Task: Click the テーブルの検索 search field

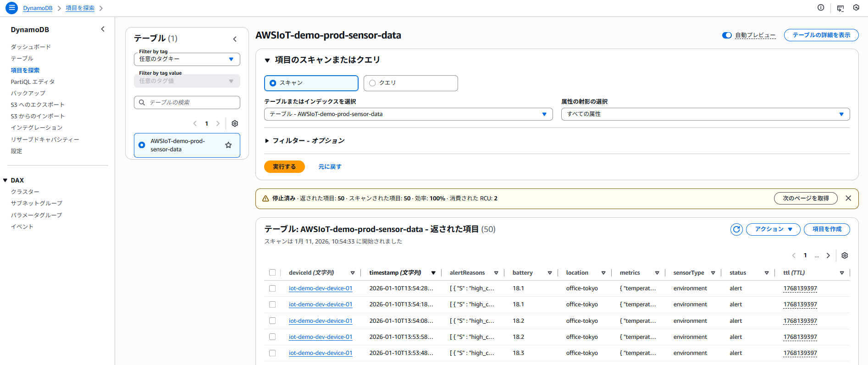Action: coord(187,102)
